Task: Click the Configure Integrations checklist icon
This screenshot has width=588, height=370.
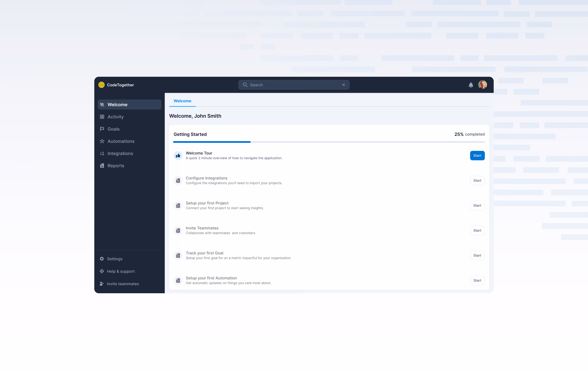Action: click(178, 181)
